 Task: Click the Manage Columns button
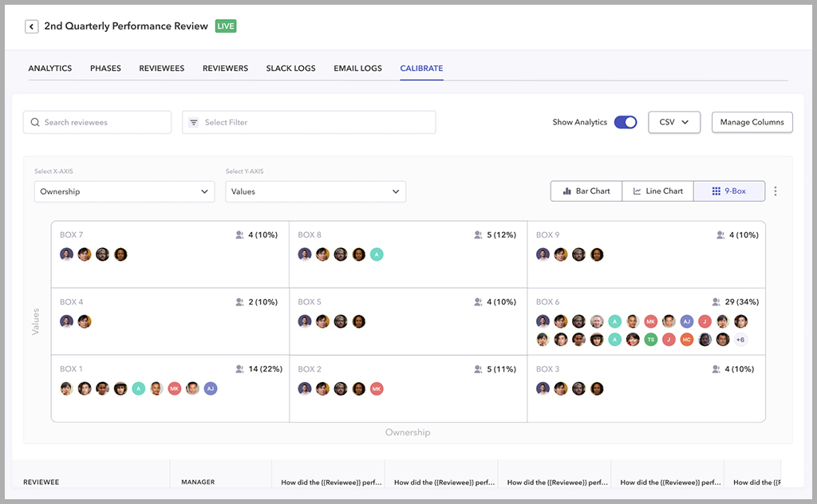tap(752, 122)
